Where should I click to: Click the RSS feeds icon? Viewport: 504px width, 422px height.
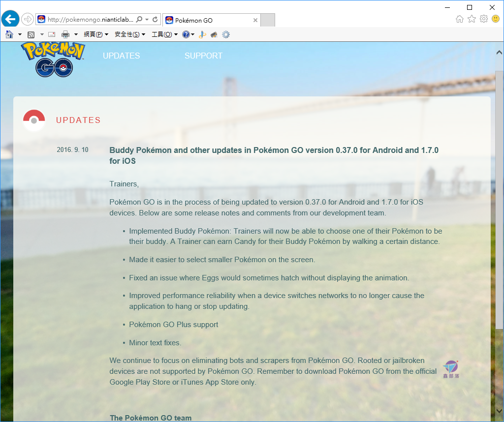point(31,34)
